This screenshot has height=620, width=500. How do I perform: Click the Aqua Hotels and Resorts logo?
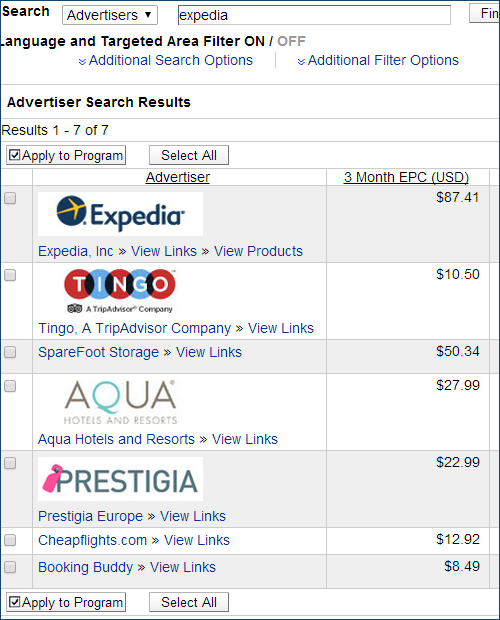120,402
